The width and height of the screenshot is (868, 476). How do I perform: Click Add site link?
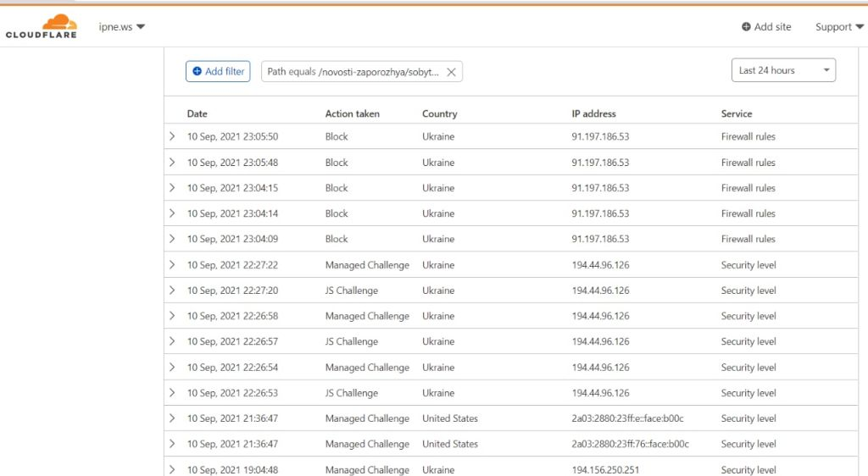coord(766,27)
